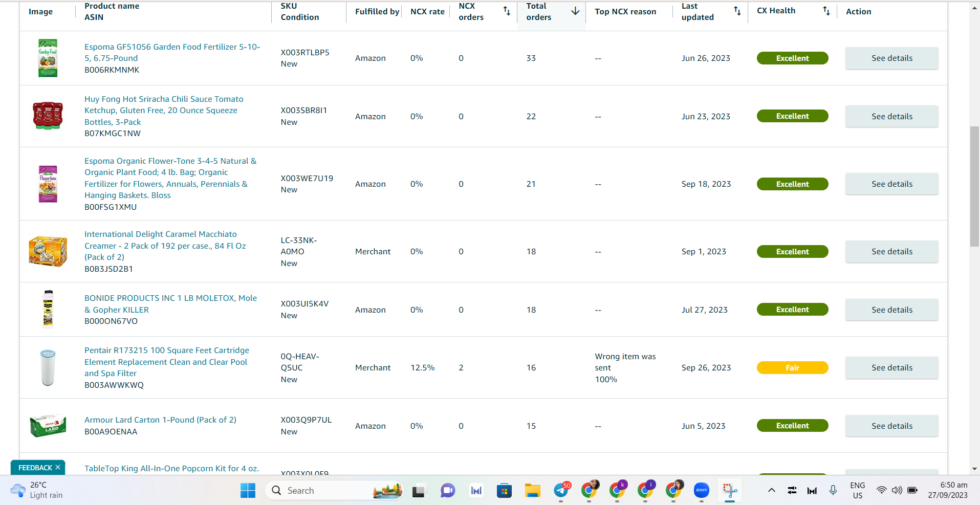Click the Top NCX reason column header
The image size is (980, 505).
point(625,11)
